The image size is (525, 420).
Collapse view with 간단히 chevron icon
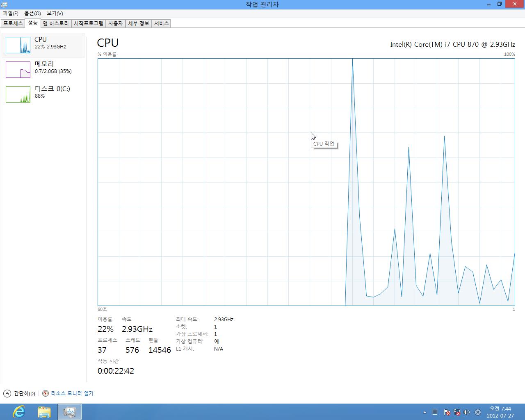7,393
